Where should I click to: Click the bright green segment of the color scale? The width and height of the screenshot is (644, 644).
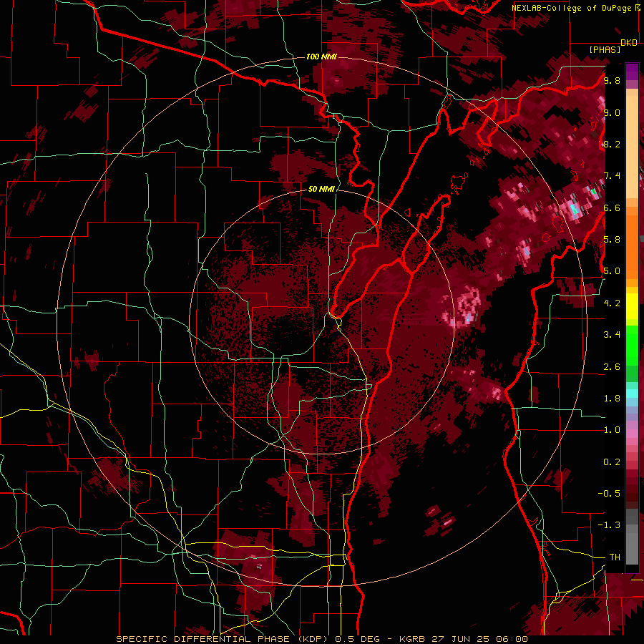(632, 344)
